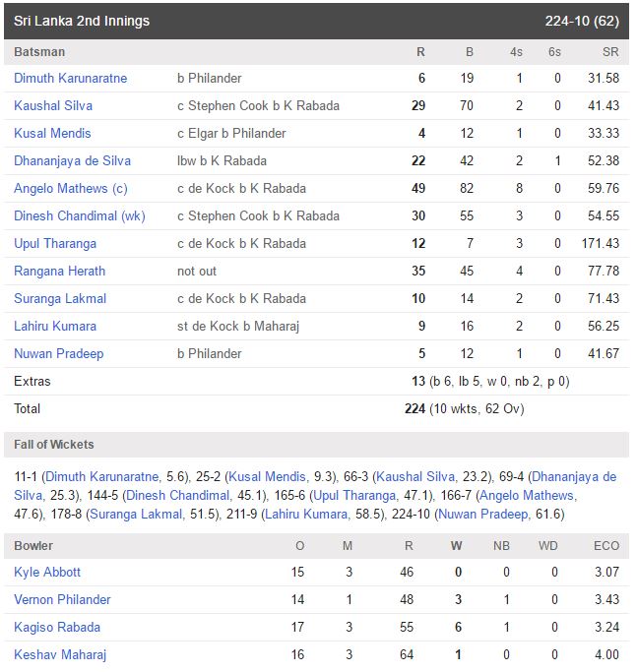Click the Dinesh Chandimal (wk) batsman link
The image size is (637, 672).
tap(79, 215)
